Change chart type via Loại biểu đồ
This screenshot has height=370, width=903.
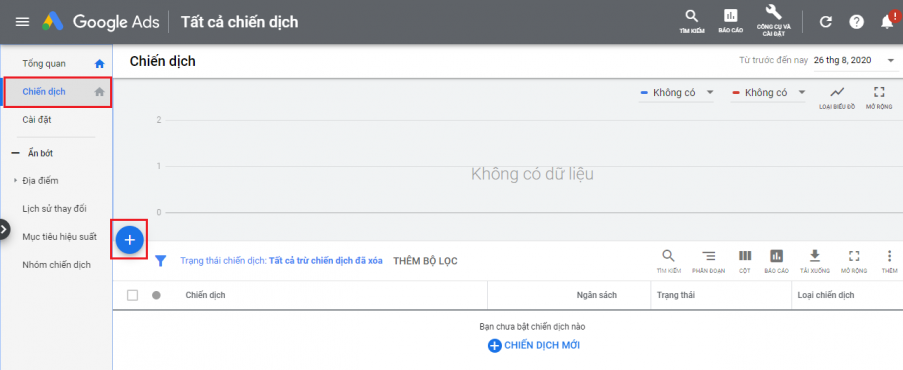tap(837, 97)
